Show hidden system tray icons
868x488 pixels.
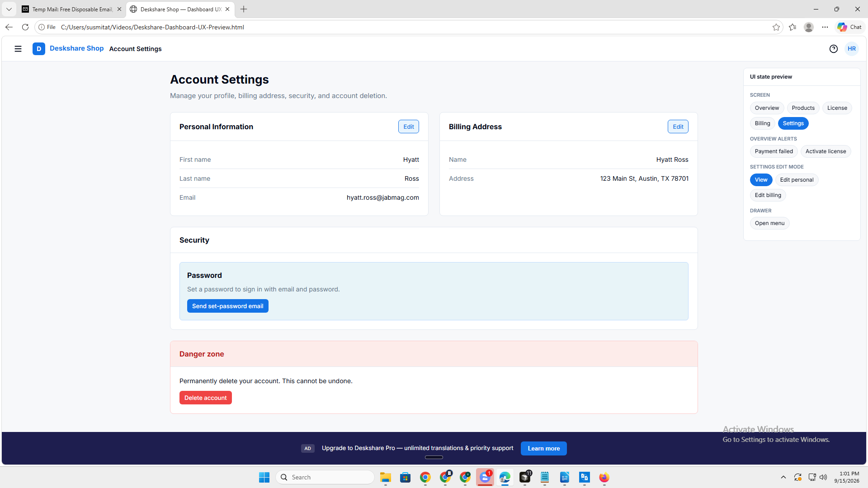[783, 477]
